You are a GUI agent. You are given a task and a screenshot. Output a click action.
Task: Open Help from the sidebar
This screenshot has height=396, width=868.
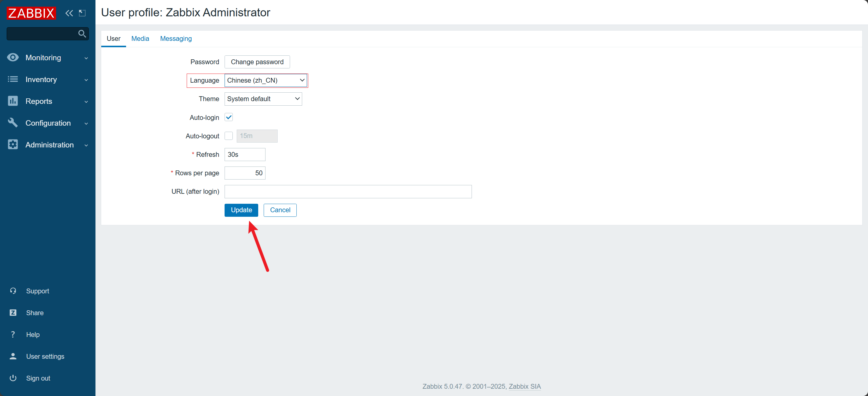[33, 335]
